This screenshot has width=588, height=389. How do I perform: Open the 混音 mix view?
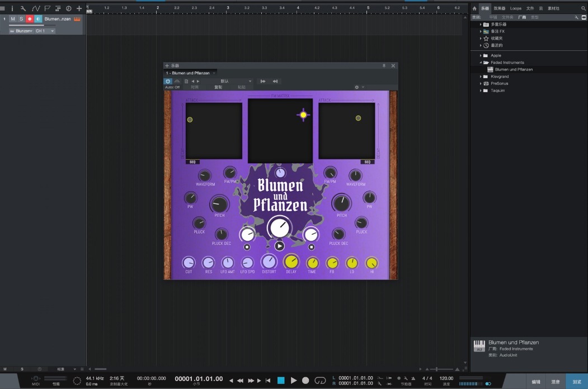pos(556,382)
